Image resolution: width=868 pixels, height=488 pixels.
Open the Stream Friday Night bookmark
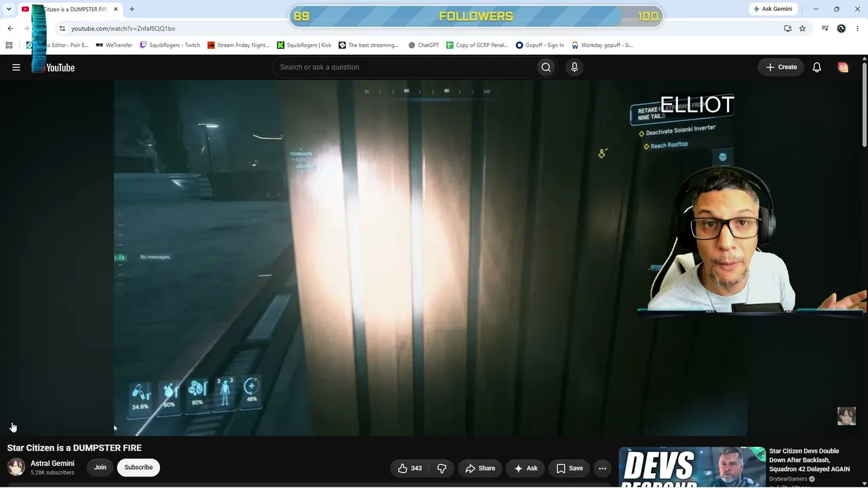tap(238, 45)
